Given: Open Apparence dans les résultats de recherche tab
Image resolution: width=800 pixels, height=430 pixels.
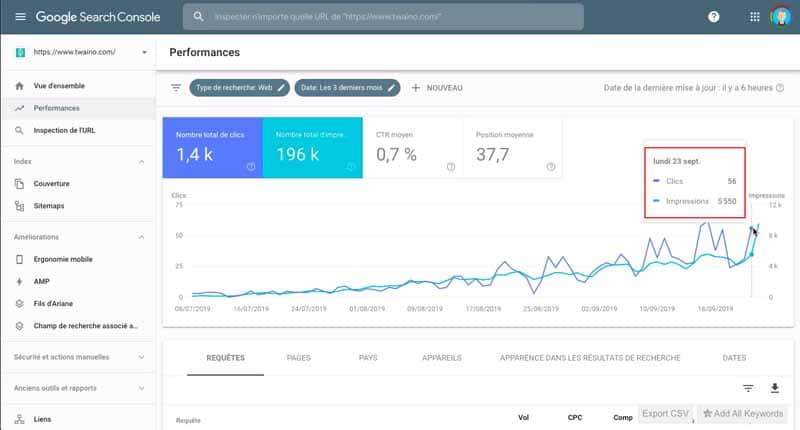Looking at the screenshot, I should [x=590, y=358].
